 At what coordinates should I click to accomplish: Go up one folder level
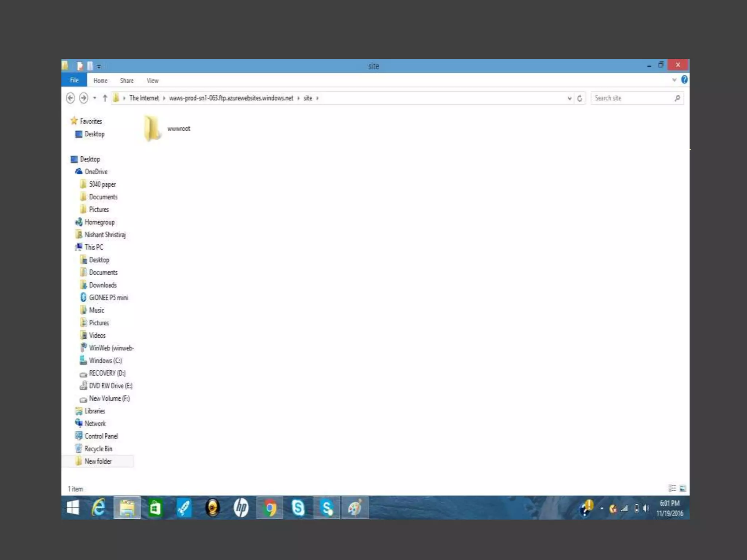tap(105, 98)
